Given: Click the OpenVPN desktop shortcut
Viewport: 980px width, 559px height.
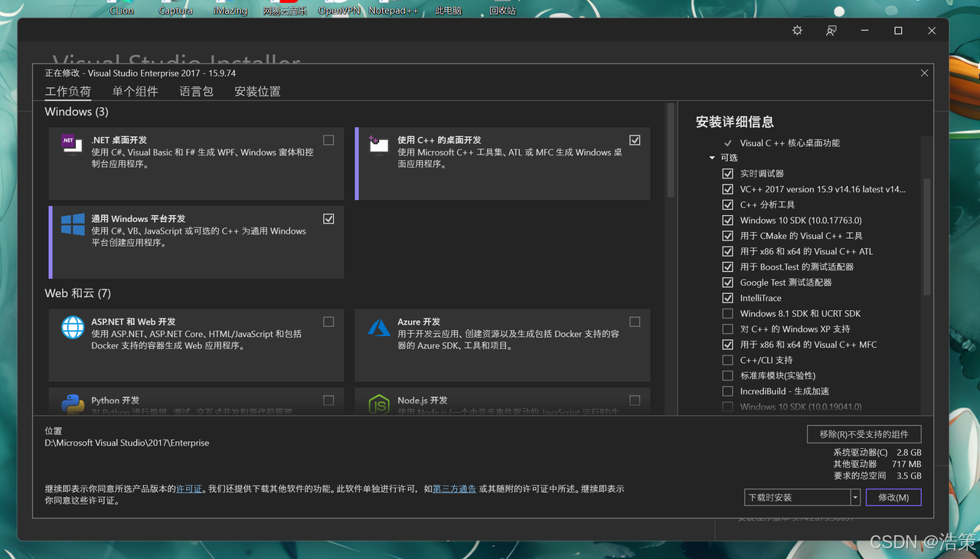Looking at the screenshot, I should (339, 8).
